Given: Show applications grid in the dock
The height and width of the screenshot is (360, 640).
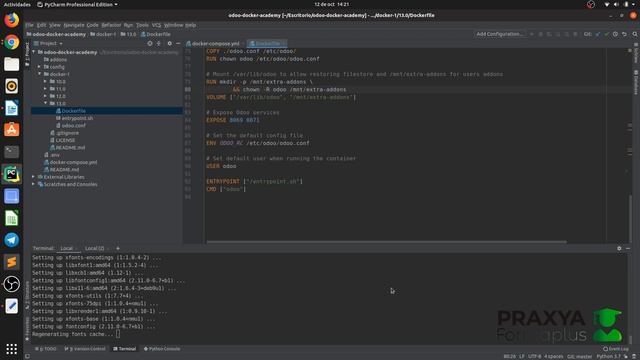Looking at the screenshot, I should click(x=11, y=349).
